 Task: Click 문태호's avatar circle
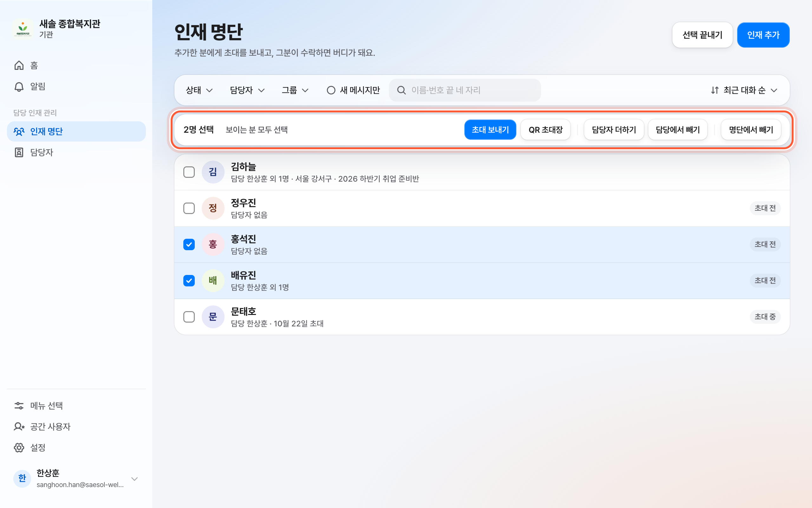(213, 317)
